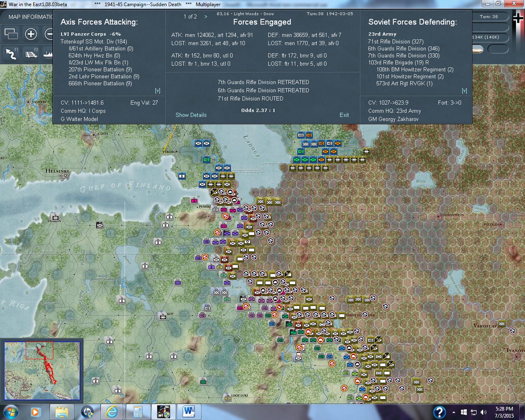Click the Odds 2.37 : 1 value
525x420 pixels.
click(x=258, y=110)
